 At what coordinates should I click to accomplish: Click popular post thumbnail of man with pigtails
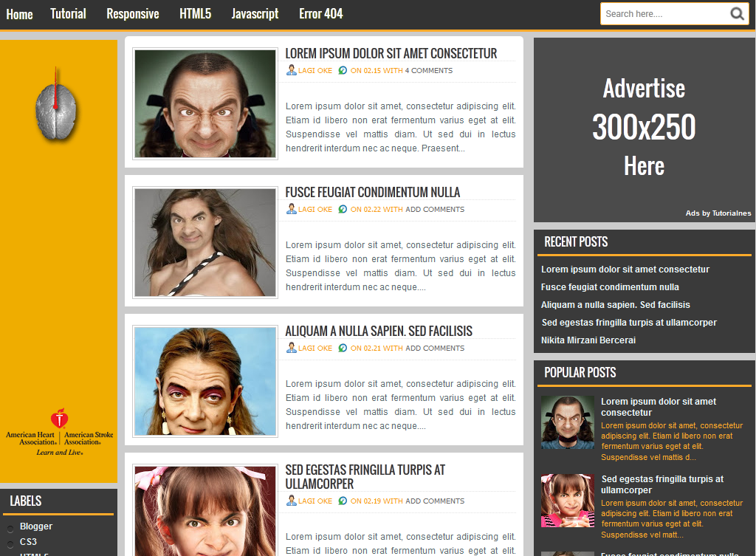click(568, 422)
